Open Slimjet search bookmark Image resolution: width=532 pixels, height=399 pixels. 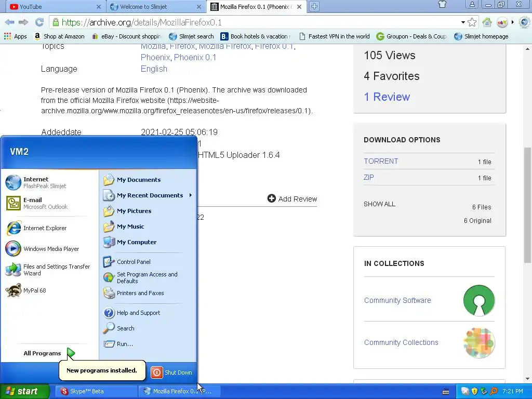[191, 36]
